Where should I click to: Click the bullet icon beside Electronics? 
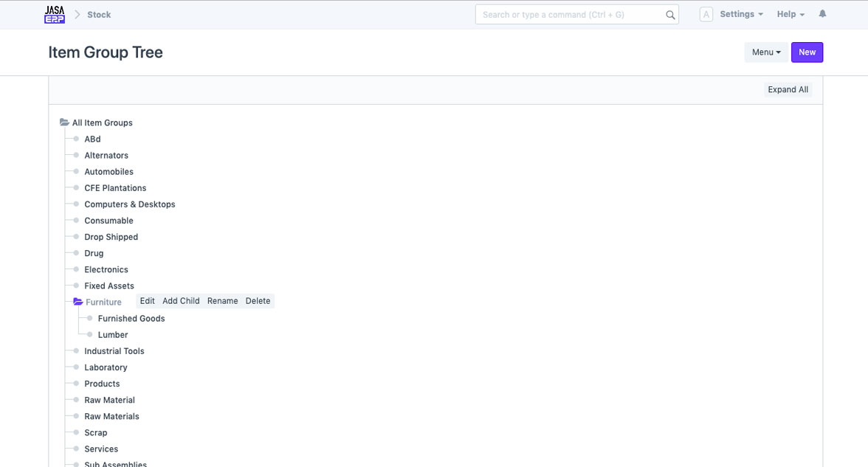point(76,269)
